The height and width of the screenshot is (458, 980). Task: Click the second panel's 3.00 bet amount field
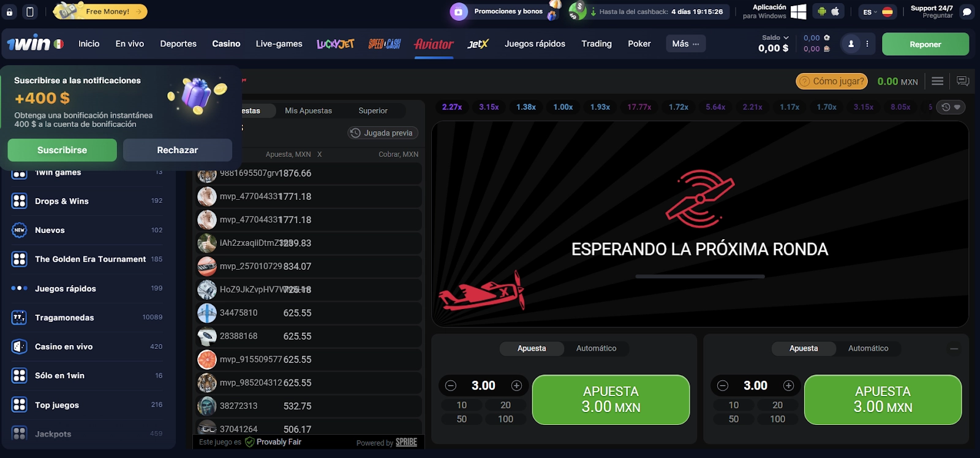[755, 386]
